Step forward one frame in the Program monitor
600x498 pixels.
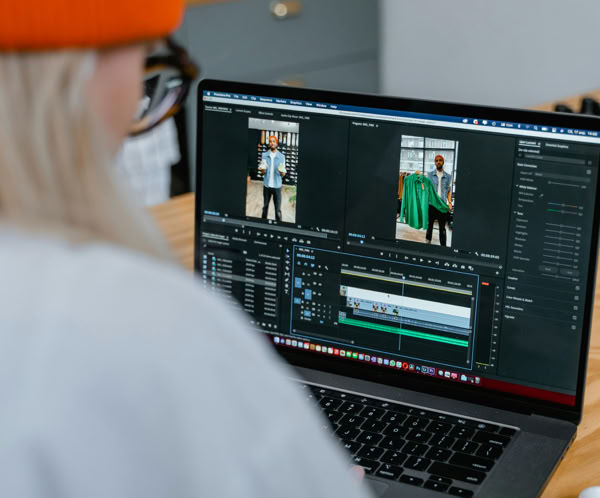tap(429, 261)
